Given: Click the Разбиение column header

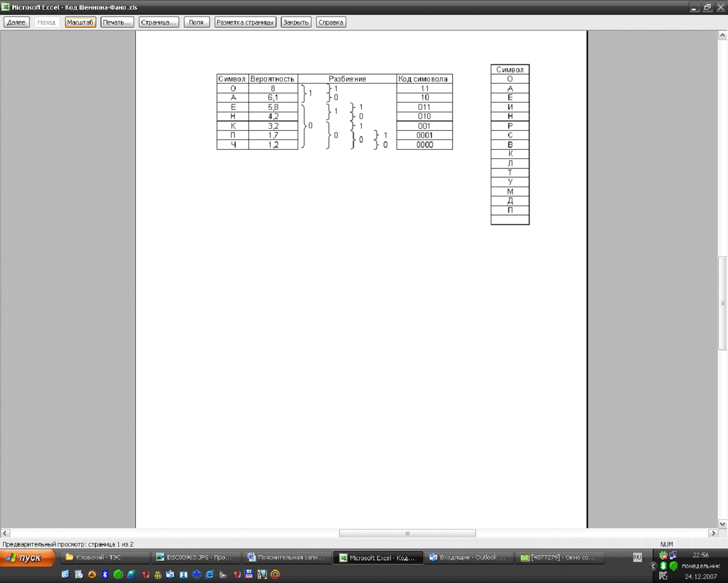Looking at the screenshot, I should 347,79.
